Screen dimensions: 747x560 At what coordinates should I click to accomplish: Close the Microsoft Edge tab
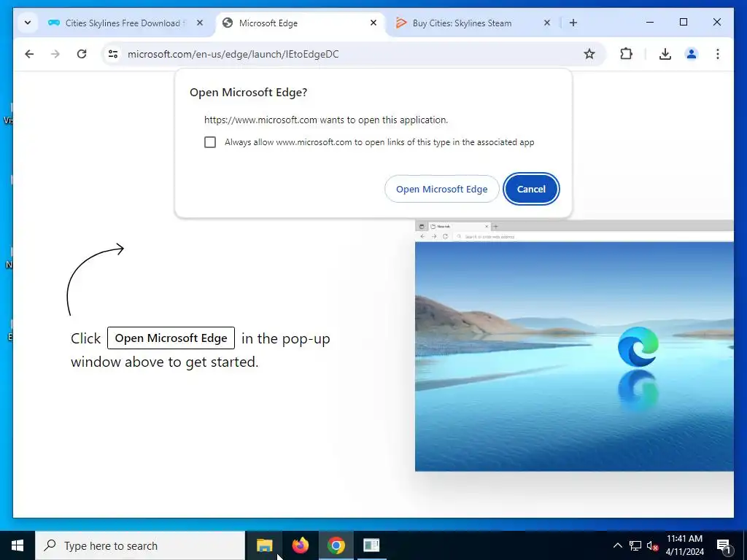point(373,23)
